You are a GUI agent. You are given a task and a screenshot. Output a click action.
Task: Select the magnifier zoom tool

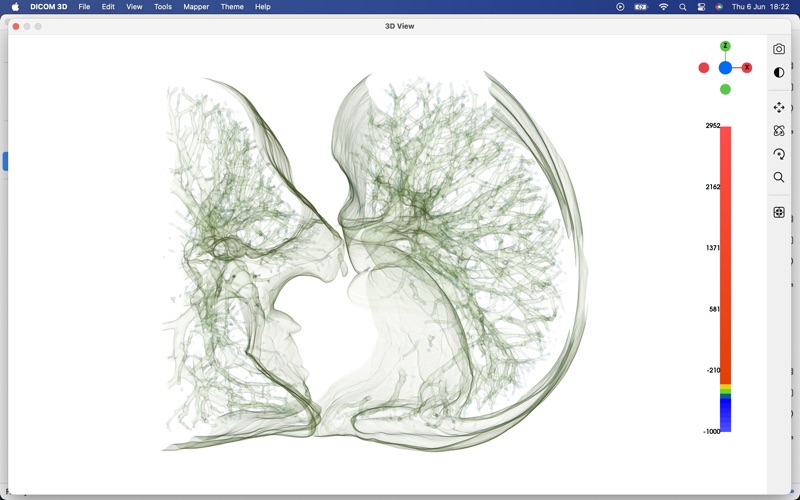point(779,177)
